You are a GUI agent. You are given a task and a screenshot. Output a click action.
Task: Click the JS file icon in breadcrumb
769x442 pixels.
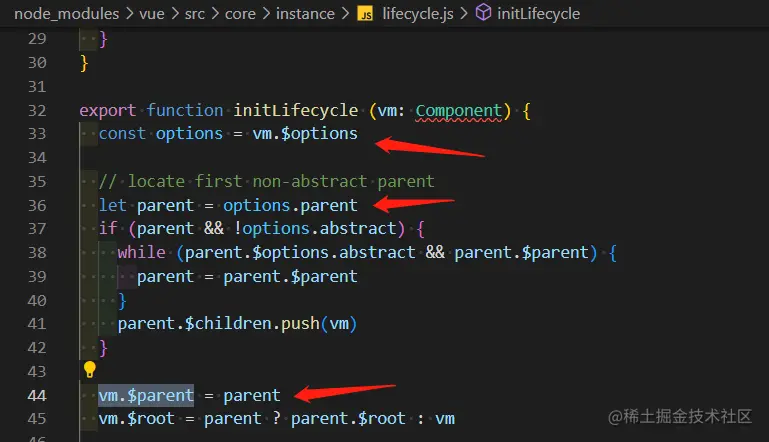tap(366, 14)
